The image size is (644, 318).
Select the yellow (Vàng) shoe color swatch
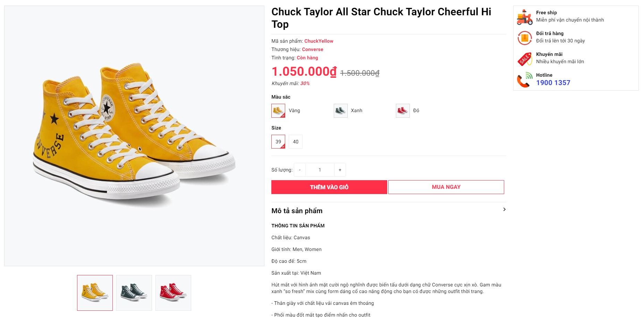[x=278, y=111]
